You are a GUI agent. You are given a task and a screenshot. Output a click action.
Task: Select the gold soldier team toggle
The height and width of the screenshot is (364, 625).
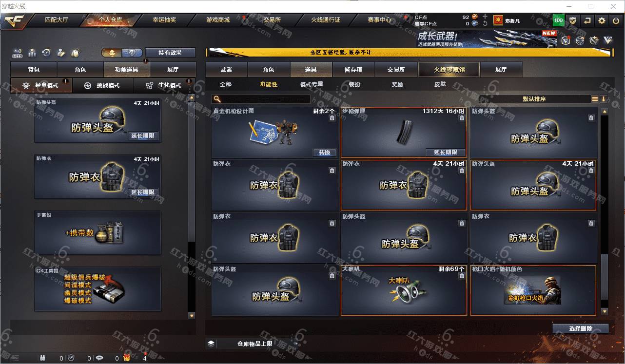[x=112, y=52]
